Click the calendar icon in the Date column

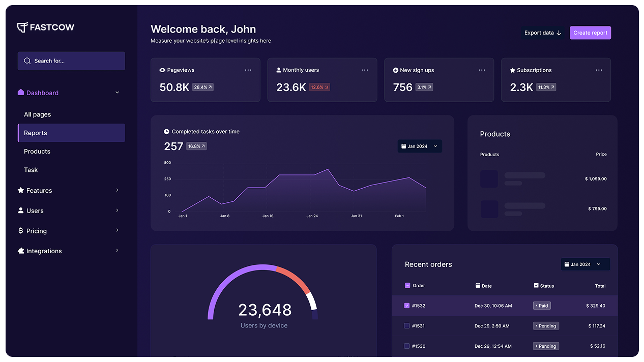click(x=478, y=285)
